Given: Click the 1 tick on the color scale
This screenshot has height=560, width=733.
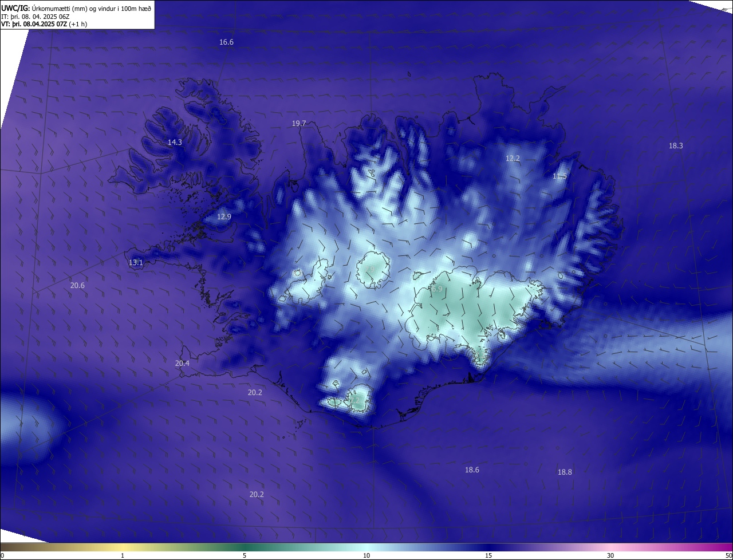Looking at the screenshot, I should point(123,556).
